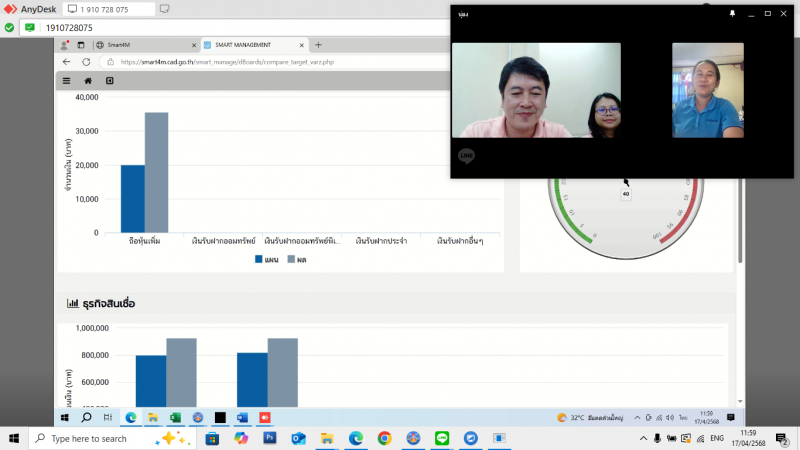This screenshot has width=800, height=450.
Task: Go to the home icon on the dashboard toolbar
Action: pyautogui.click(x=88, y=81)
